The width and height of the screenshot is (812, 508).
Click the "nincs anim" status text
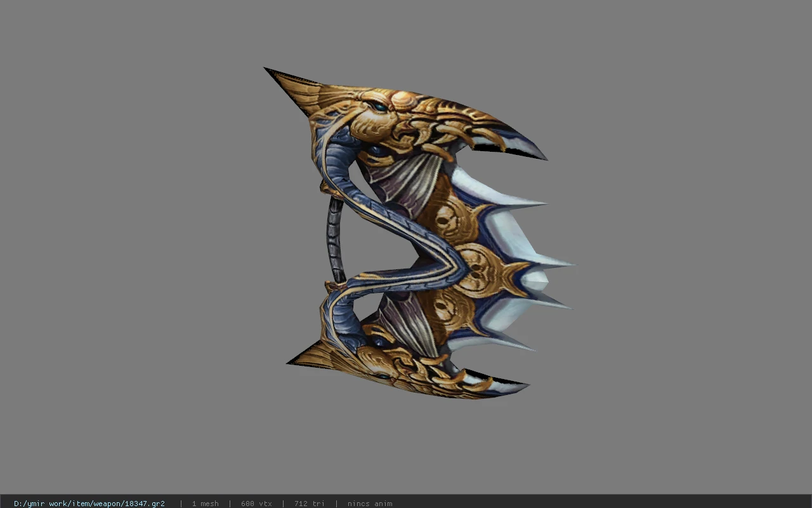click(x=370, y=504)
